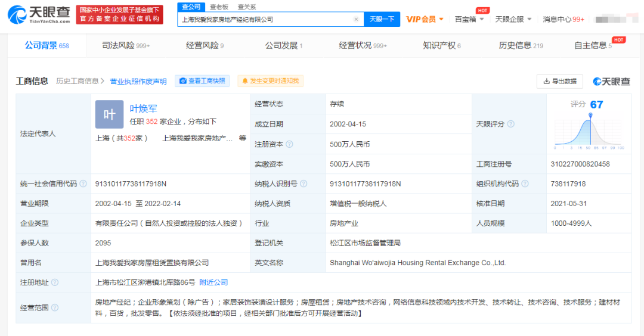644x336 pixels.
Task: Open the 经营状况 tab
Action: (363, 45)
